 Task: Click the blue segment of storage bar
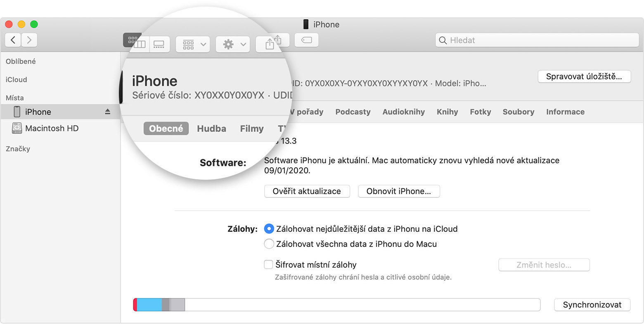pyautogui.click(x=149, y=305)
